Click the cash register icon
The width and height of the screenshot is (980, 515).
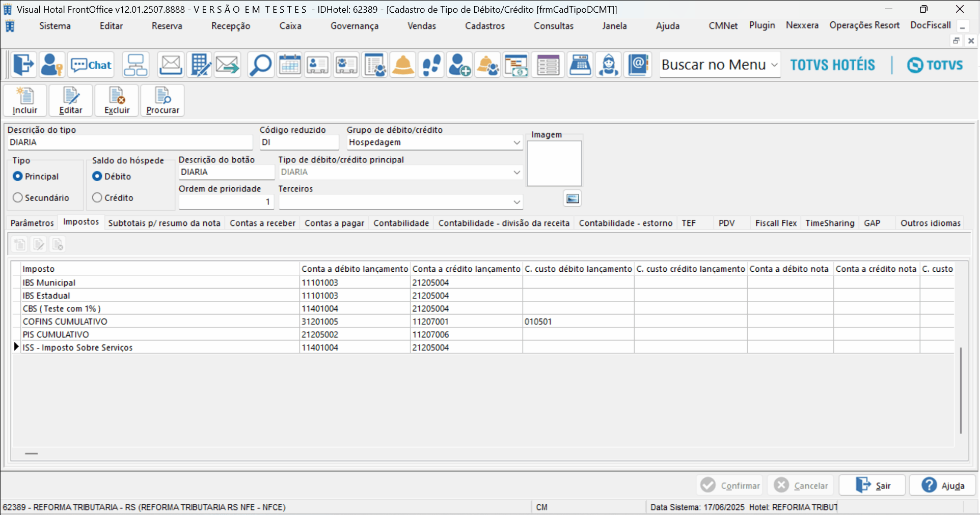[580, 65]
